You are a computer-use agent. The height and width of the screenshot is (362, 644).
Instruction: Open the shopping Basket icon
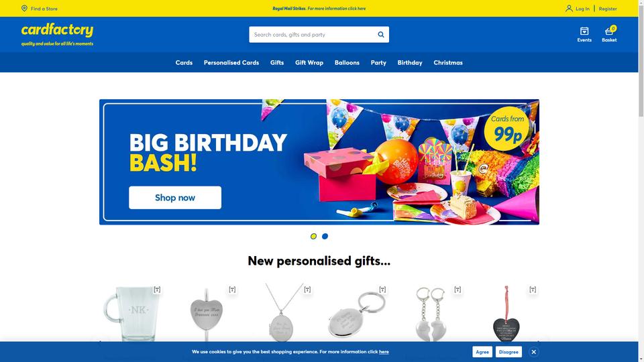609,32
